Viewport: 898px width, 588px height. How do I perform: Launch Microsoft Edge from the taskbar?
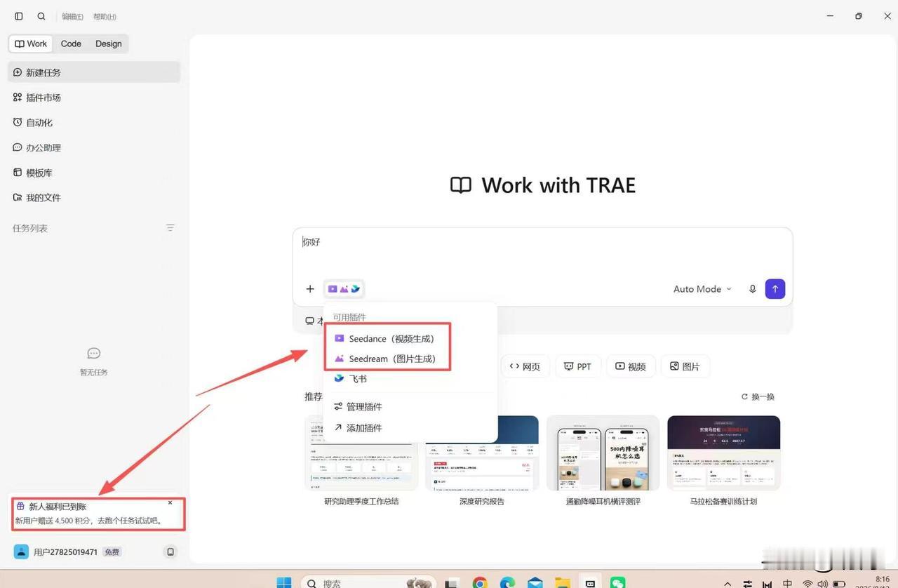(507, 583)
